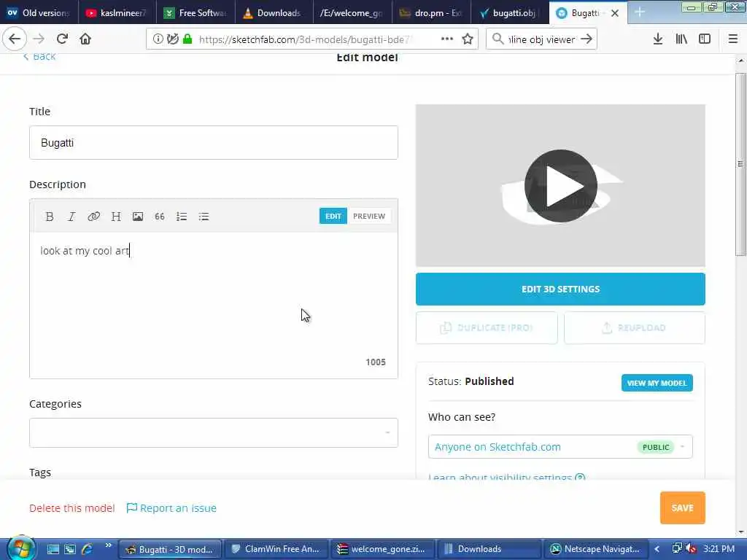The image size is (747, 560).
Task: Apply italic formatting in description toolbar
Action: 71,217
